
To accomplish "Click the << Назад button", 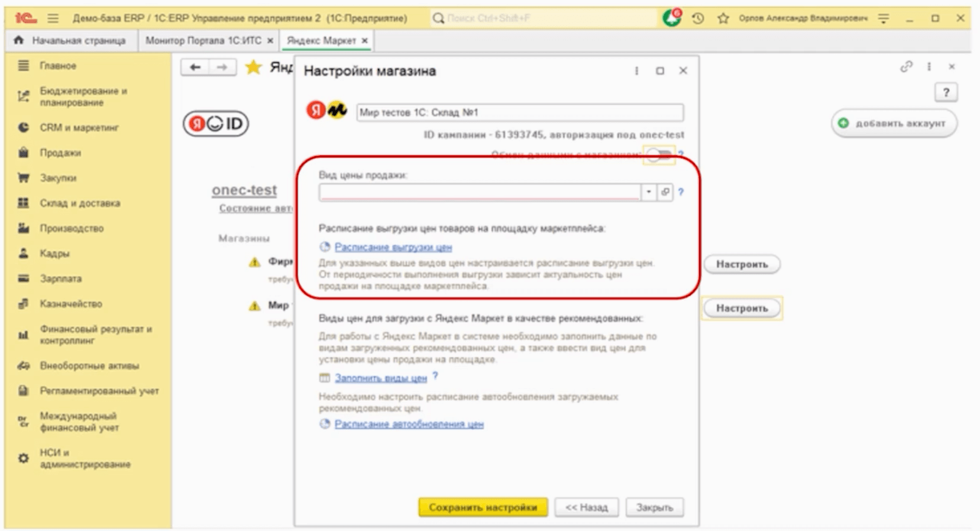I will point(587,507).
